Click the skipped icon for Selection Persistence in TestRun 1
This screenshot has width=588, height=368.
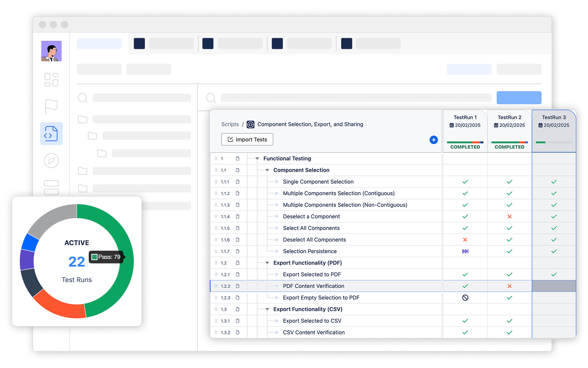pyautogui.click(x=466, y=251)
